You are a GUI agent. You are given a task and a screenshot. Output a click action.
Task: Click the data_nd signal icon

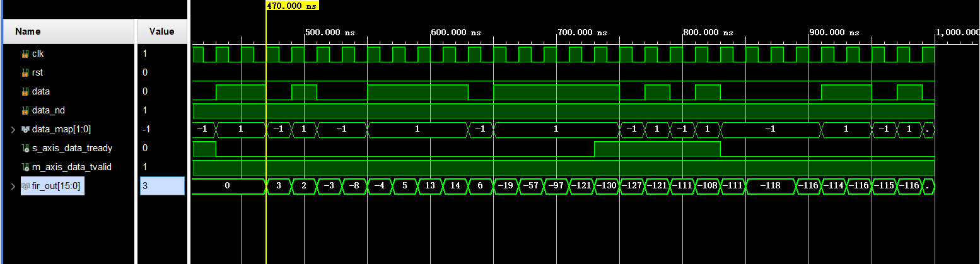[25, 111]
